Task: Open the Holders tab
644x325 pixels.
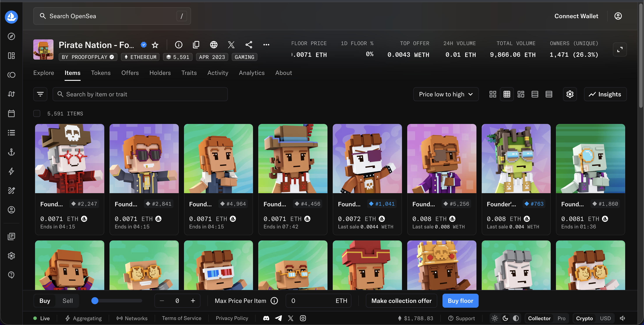Action: click(160, 73)
